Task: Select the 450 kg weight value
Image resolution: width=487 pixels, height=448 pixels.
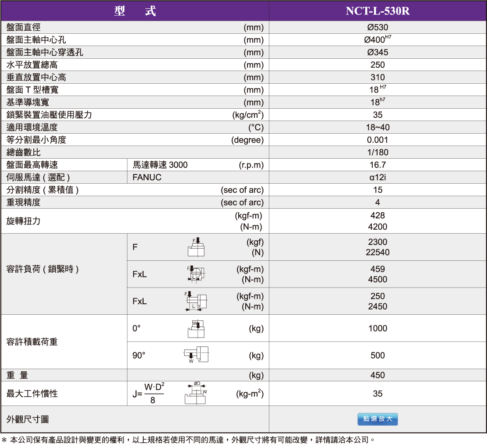Action: [x=378, y=375]
